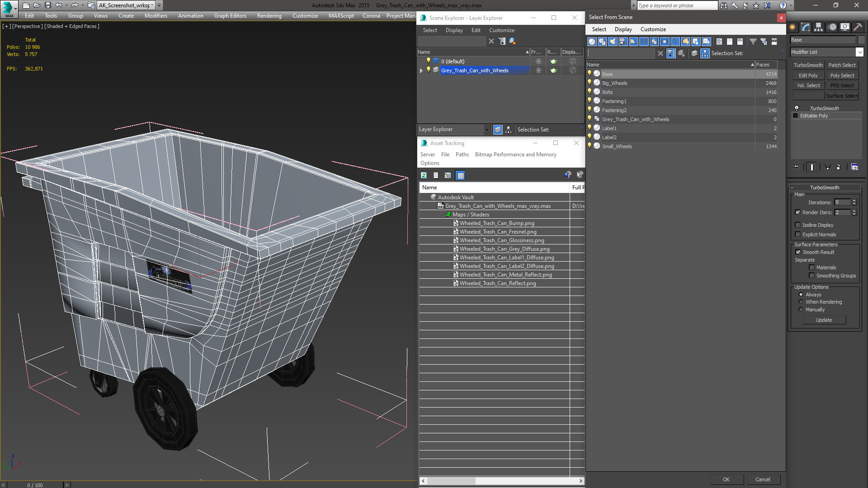This screenshot has width=868, height=488.
Task: Click Cancel in Select From Scene dialog
Action: tap(763, 479)
